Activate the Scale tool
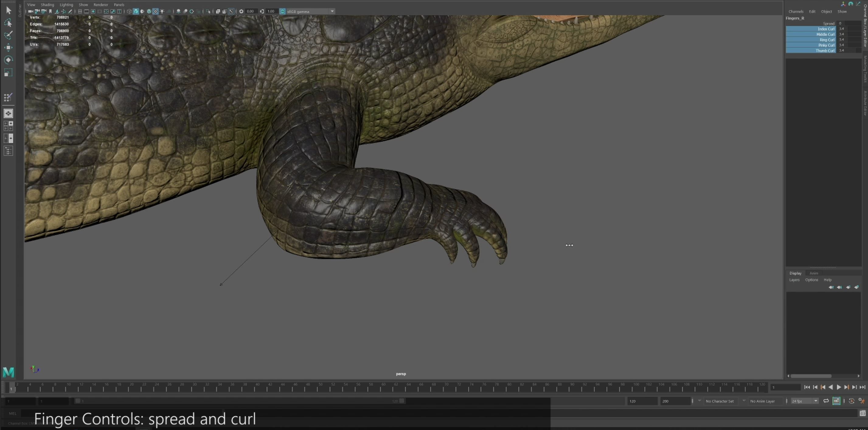Viewport: 868px width, 430px height. pyautogui.click(x=9, y=72)
